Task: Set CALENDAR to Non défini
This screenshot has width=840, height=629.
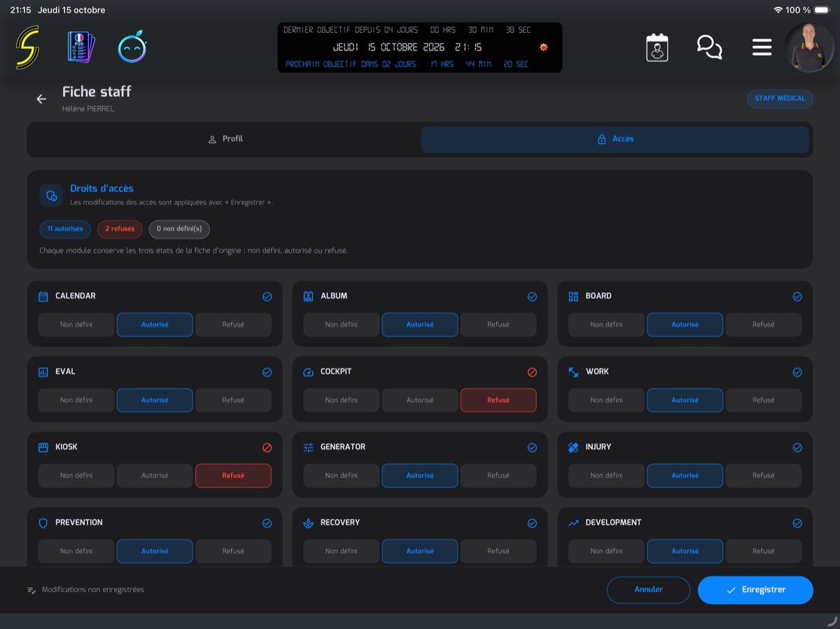Action: (76, 325)
